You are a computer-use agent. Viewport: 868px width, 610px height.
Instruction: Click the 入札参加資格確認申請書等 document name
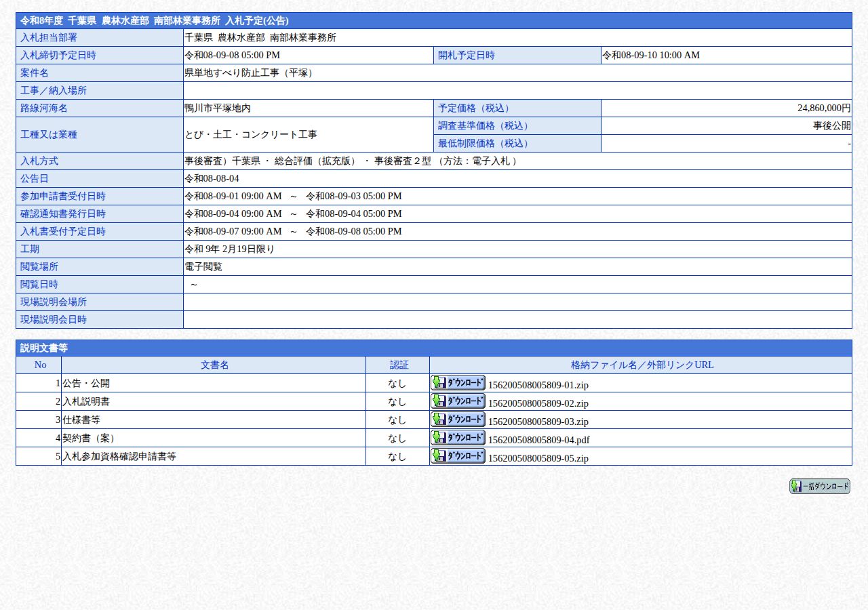pos(119,456)
